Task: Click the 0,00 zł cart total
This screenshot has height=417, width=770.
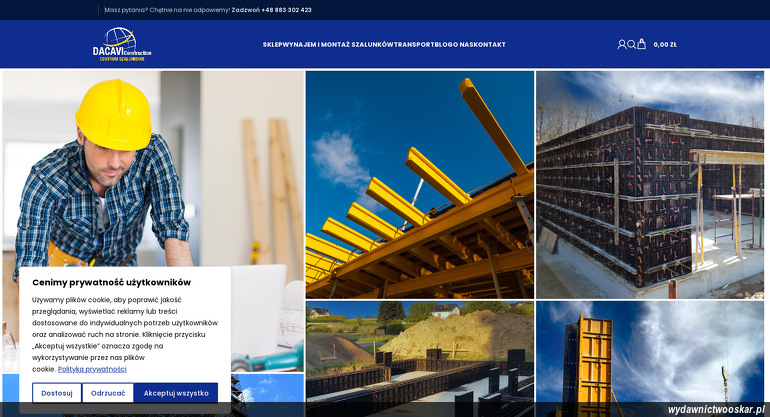Action: tap(665, 45)
